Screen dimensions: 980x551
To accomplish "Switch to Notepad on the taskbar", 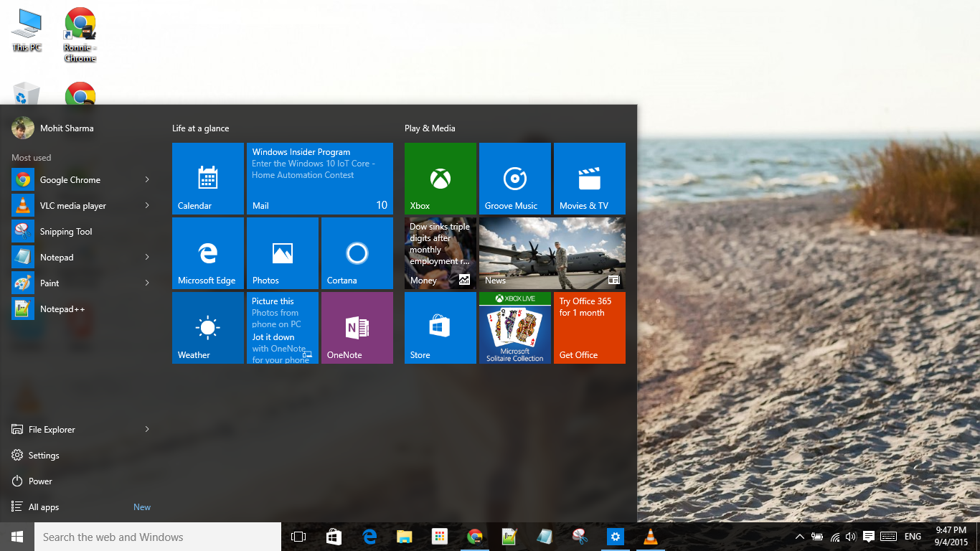I will (x=545, y=537).
